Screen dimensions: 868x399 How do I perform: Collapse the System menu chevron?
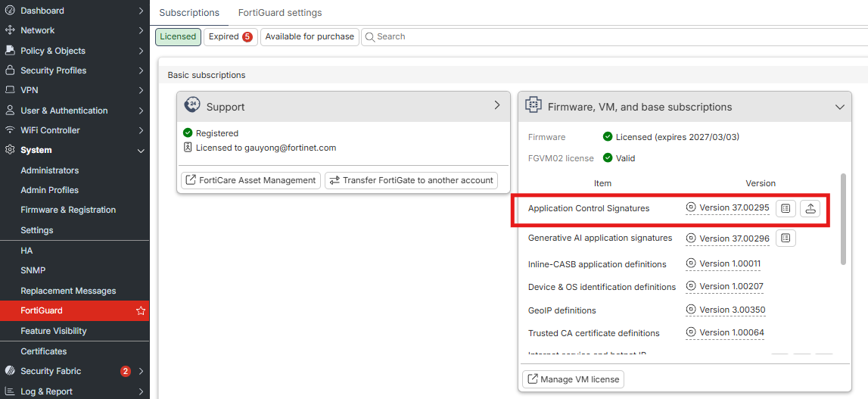pyautogui.click(x=142, y=151)
